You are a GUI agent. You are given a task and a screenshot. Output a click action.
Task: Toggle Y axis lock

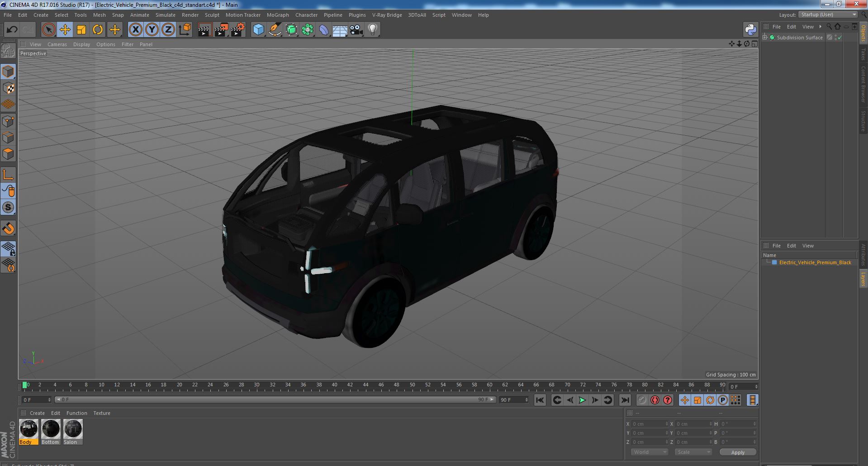[152, 30]
